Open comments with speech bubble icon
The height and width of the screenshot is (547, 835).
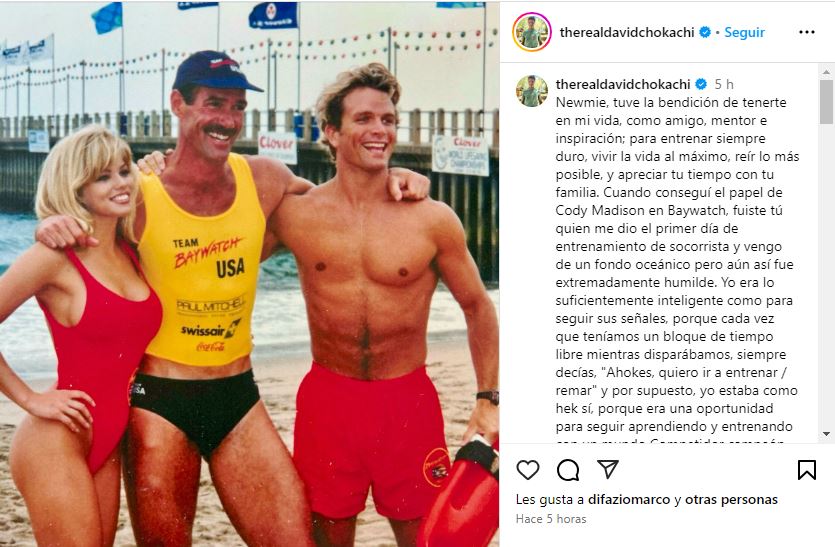(x=568, y=470)
